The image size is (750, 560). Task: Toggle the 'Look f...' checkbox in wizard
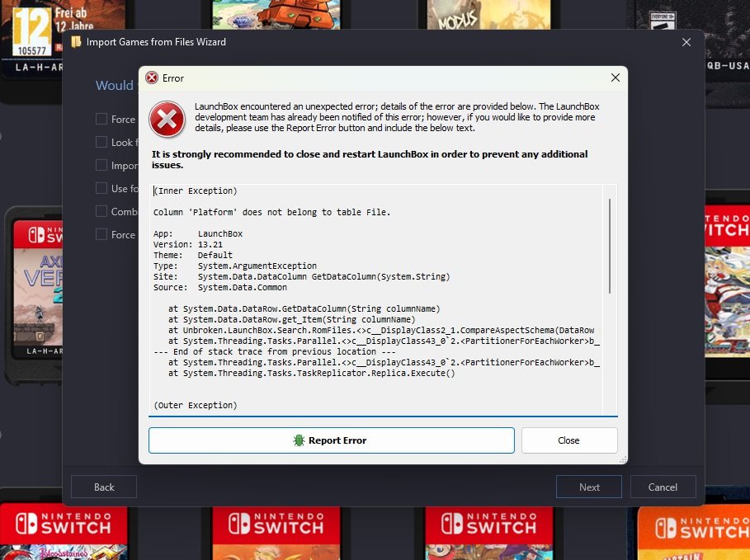click(x=101, y=142)
